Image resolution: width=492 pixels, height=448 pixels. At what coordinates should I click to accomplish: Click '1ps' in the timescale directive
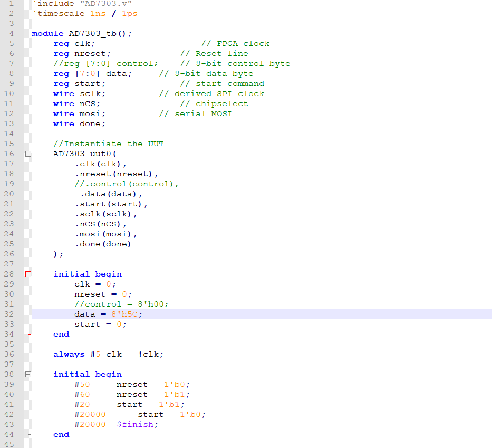pyautogui.click(x=130, y=14)
